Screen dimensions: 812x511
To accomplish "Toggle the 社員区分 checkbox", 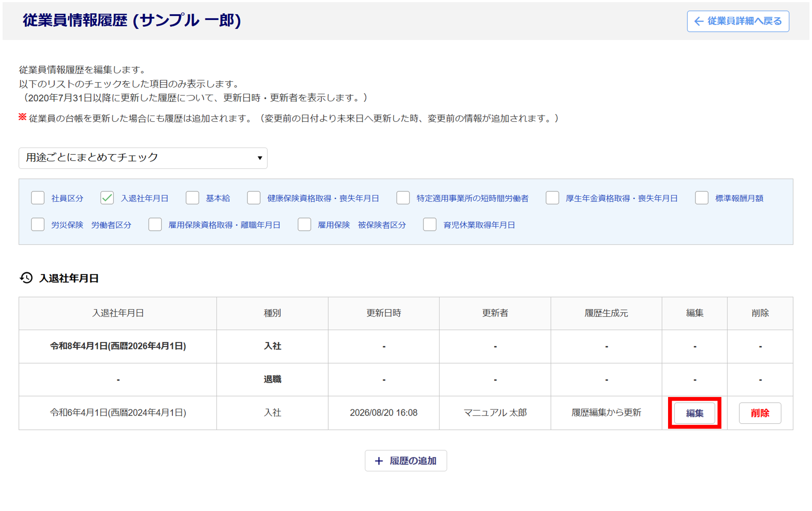I will click(38, 198).
